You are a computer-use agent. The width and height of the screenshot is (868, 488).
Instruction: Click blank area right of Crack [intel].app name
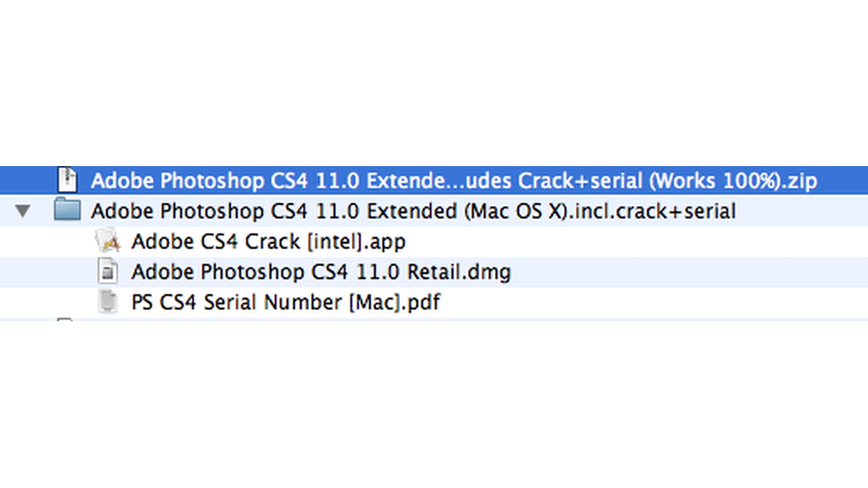coord(637,241)
